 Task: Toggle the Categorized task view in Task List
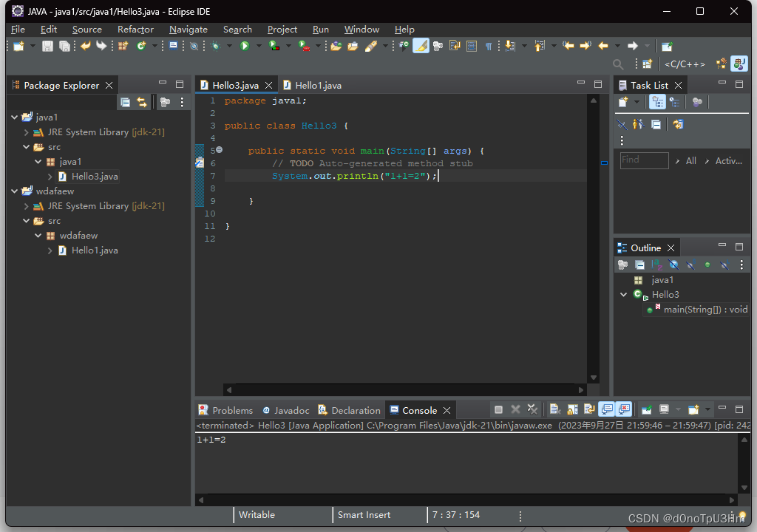click(657, 102)
